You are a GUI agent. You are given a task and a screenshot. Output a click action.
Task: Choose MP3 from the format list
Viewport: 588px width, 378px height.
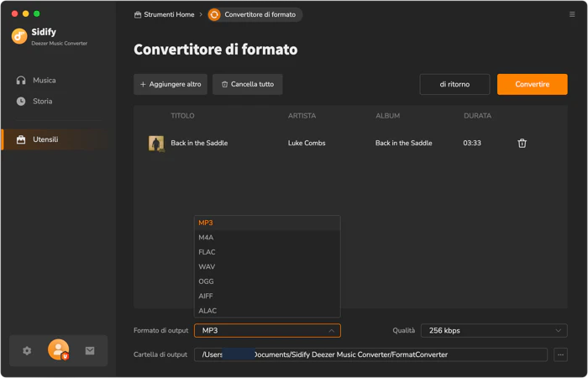click(267, 223)
